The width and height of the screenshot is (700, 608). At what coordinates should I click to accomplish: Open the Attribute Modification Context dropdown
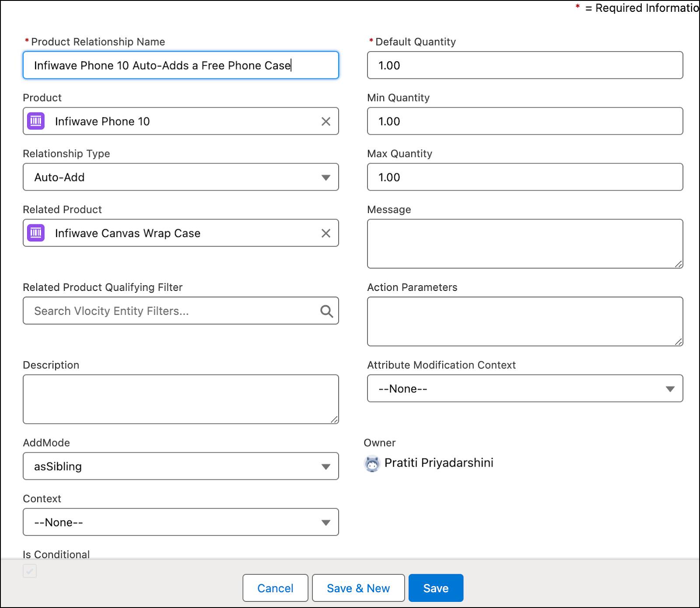[x=525, y=388]
